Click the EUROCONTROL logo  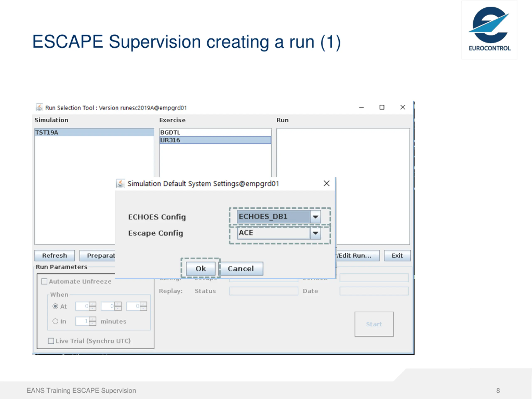coord(489,29)
